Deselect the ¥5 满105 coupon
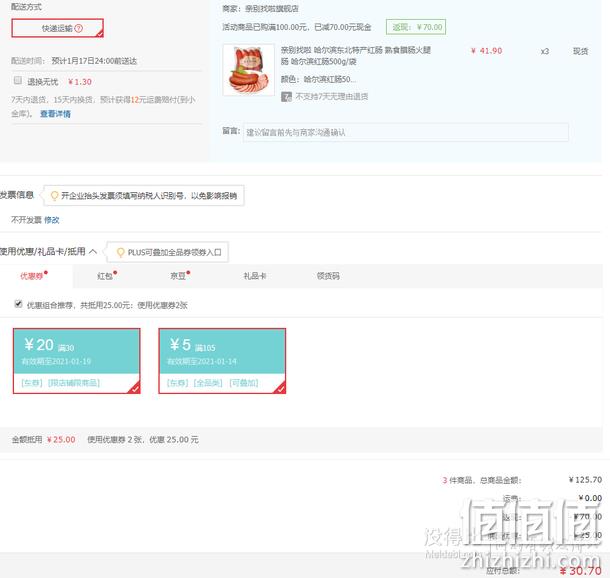 pyautogui.click(x=222, y=361)
